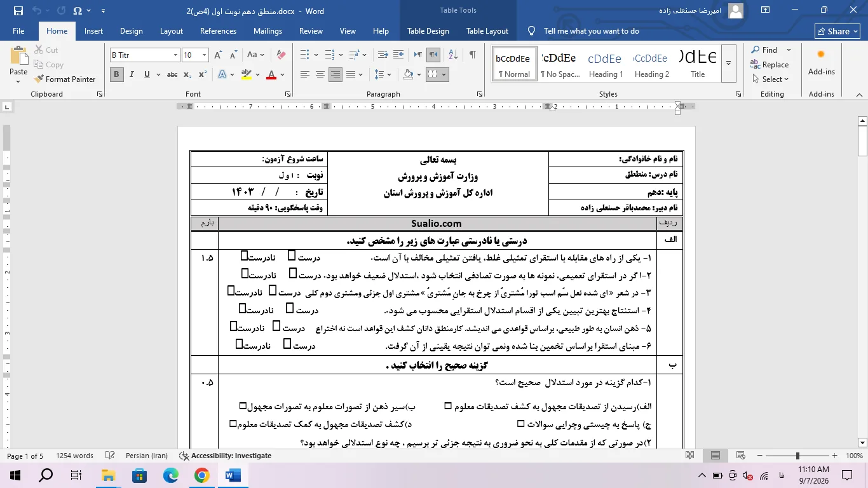This screenshot has width=868, height=488.
Task: Open the Table Design tab
Action: tap(428, 31)
